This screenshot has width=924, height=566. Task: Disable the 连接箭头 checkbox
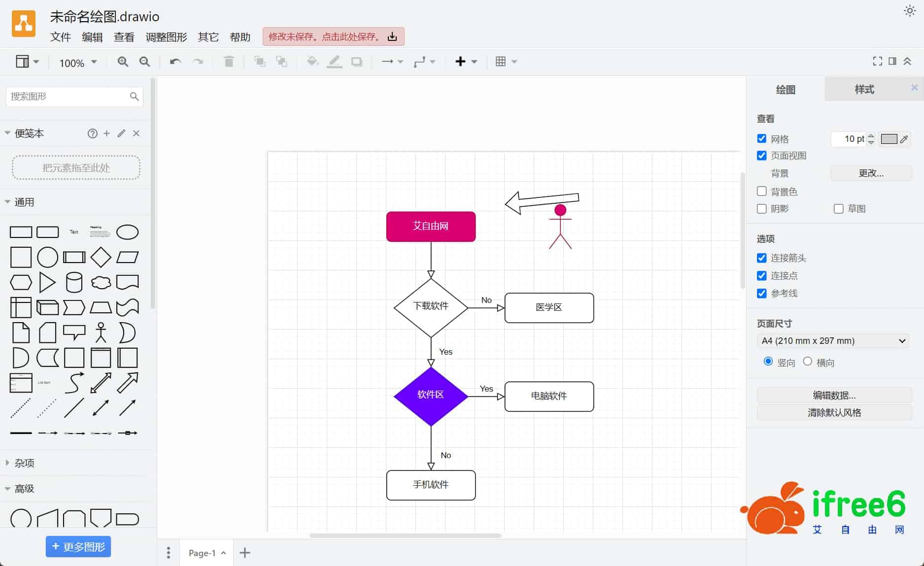click(762, 258)
